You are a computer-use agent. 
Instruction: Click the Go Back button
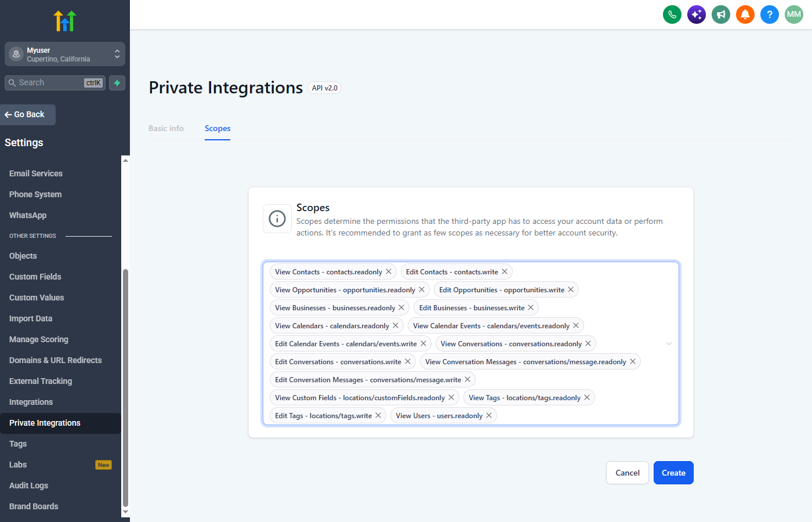tap(28, 114)
